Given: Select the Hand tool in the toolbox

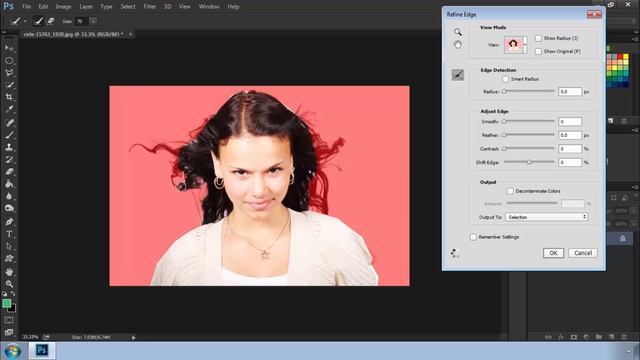Looking at the screenshot, I should click(9, 271).
